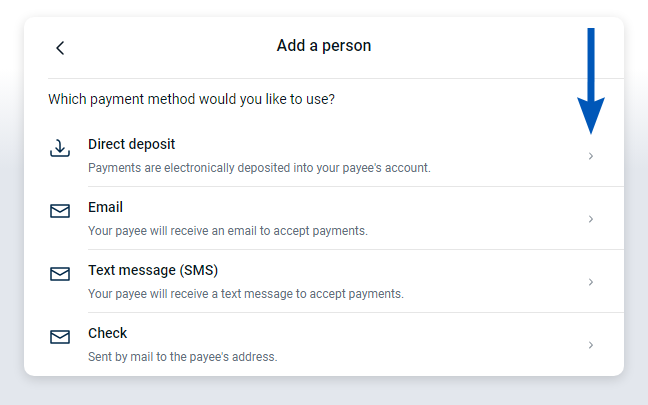Click the Email envelope icon
The image size is (648, 405).
click(60, 211)
